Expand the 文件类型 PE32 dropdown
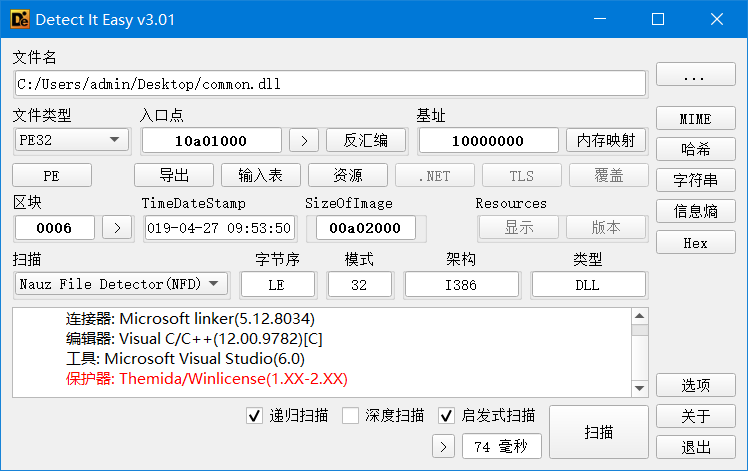The height and width of the screenshot is (471, 748). (x=72, y=140)
